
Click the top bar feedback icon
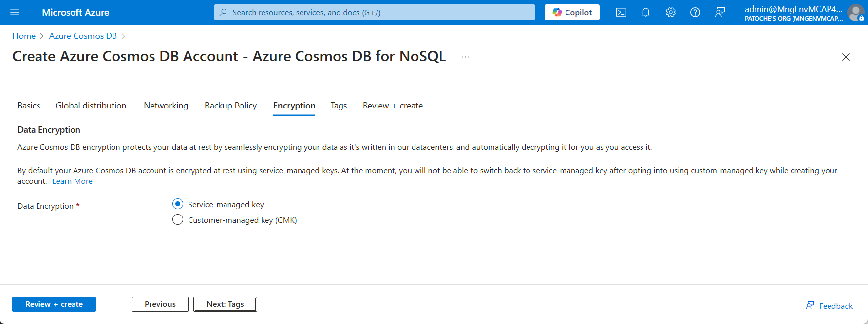point(720,12)
